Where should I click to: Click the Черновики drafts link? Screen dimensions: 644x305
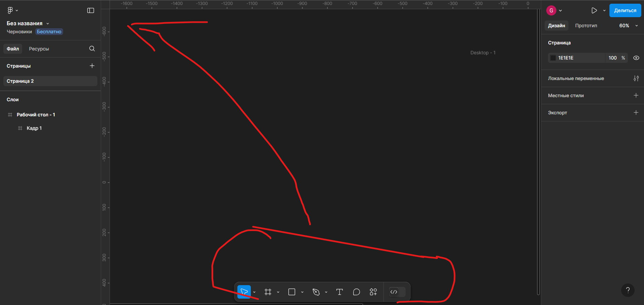pos(19,32)
